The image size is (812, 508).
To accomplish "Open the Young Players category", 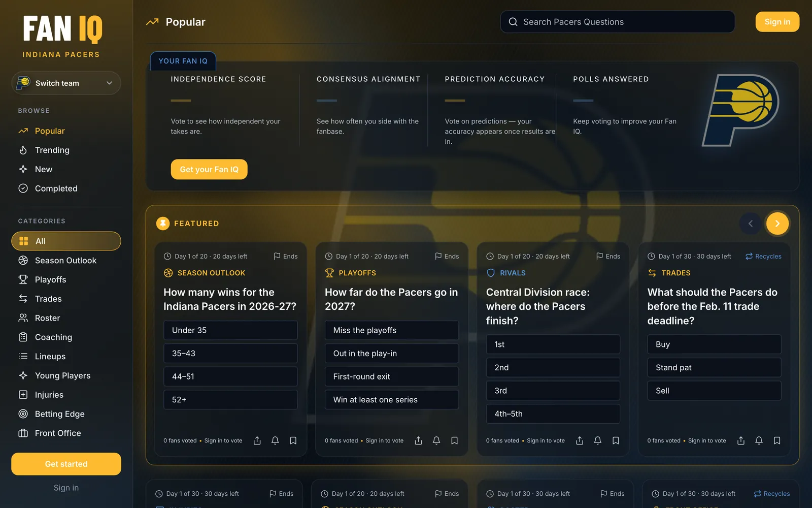I will (x=66, y=375).
